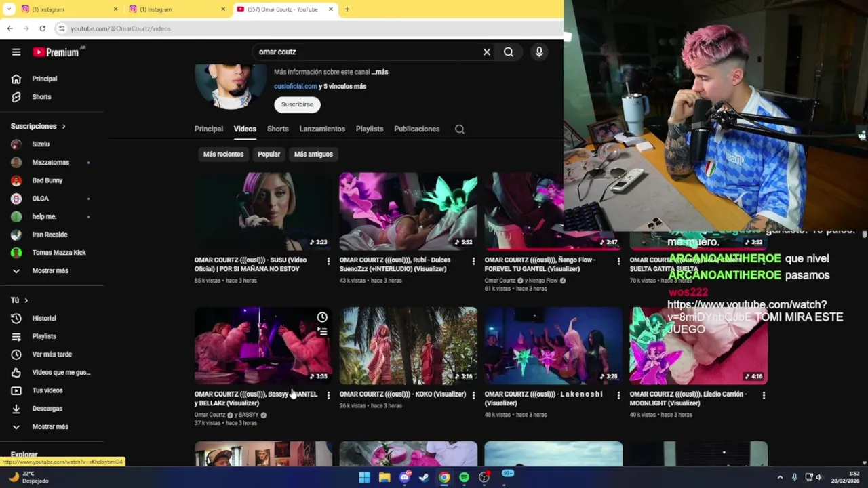Screen dimensions: 868x488
Task: Select the Videos channel tab
Action: coord(245,129)
